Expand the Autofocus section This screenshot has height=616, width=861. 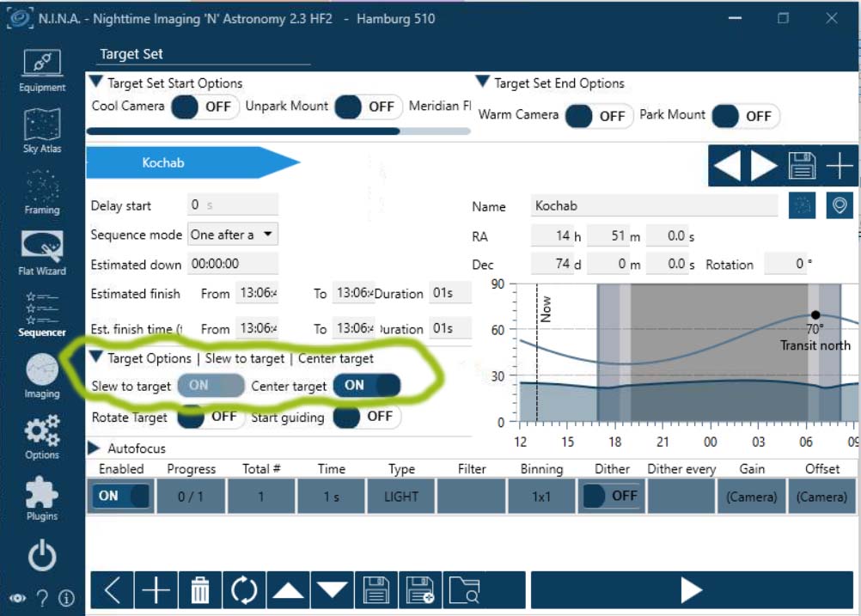(95, 448)
